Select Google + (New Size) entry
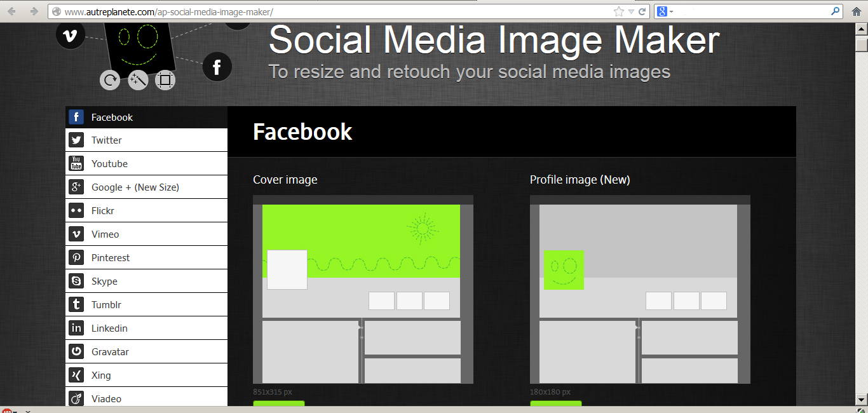Screen dimensions: 868x413 (146, 187)
